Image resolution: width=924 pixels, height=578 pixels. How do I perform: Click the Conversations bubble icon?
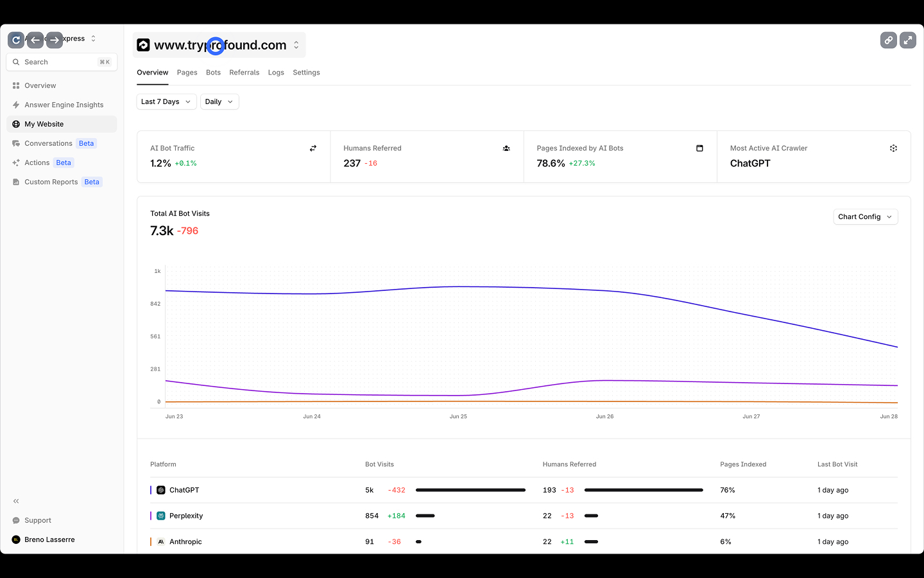(16, 143)
